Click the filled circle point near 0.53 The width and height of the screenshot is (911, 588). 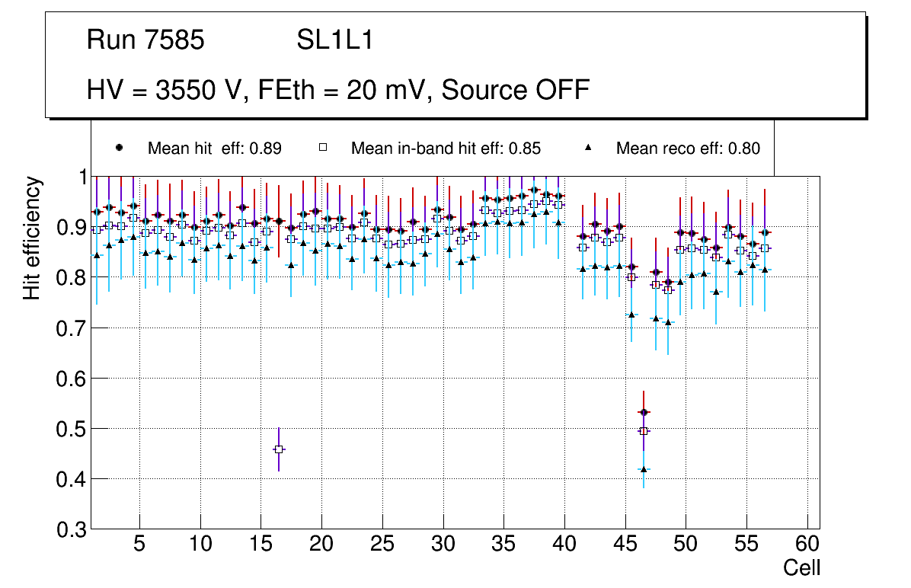(644, 413)
